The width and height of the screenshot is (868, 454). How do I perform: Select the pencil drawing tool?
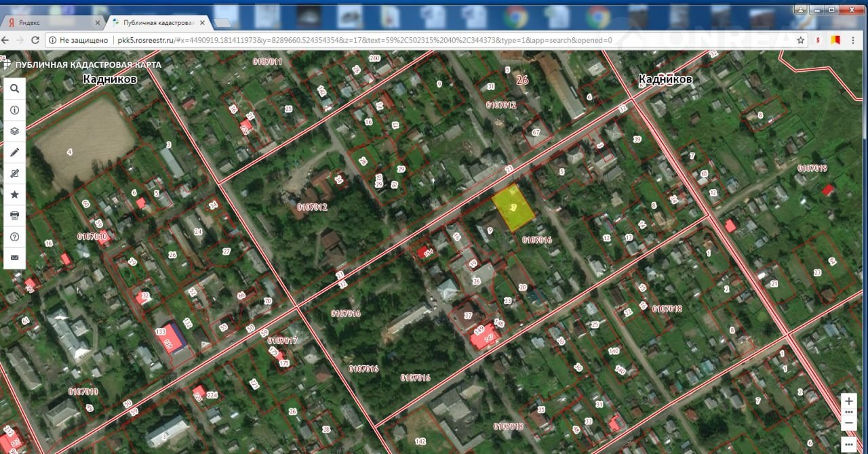(x=14, y=152)
